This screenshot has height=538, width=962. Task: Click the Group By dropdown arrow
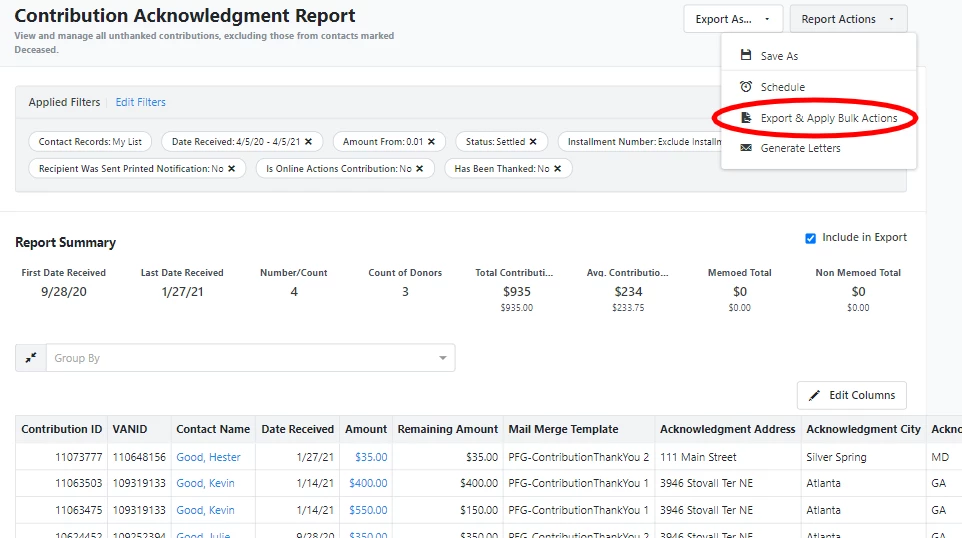(442, 358)
